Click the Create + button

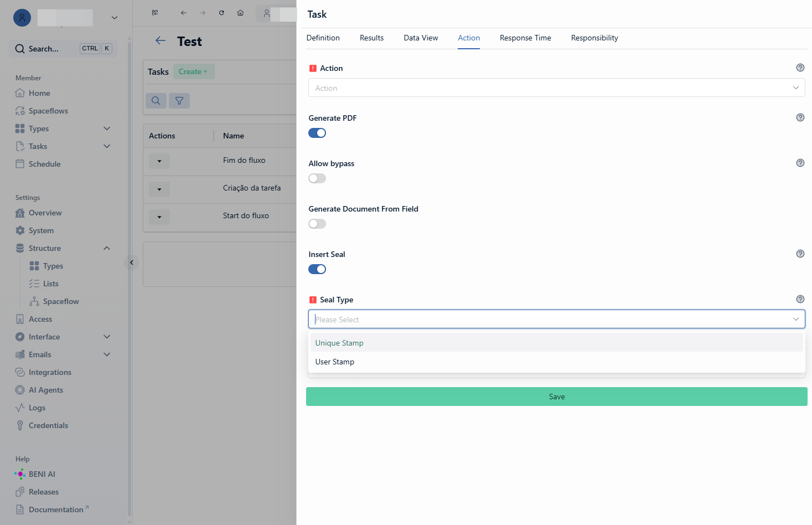194,71
